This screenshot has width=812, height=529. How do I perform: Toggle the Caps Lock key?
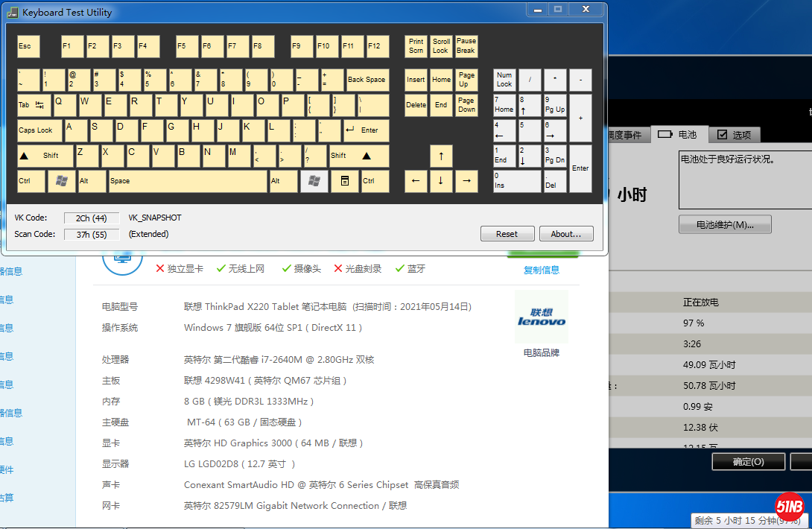(39, 130)
